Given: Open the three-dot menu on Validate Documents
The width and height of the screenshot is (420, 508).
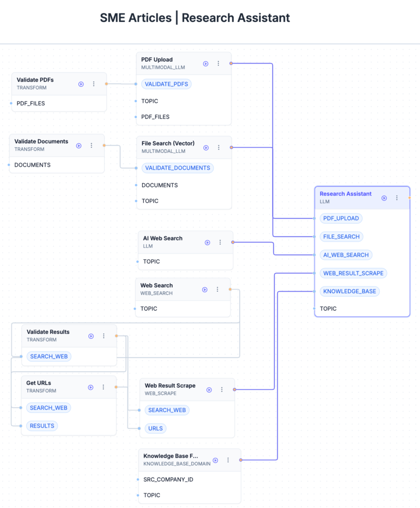Looking at the screenshot, I should (x=91, y=145).
